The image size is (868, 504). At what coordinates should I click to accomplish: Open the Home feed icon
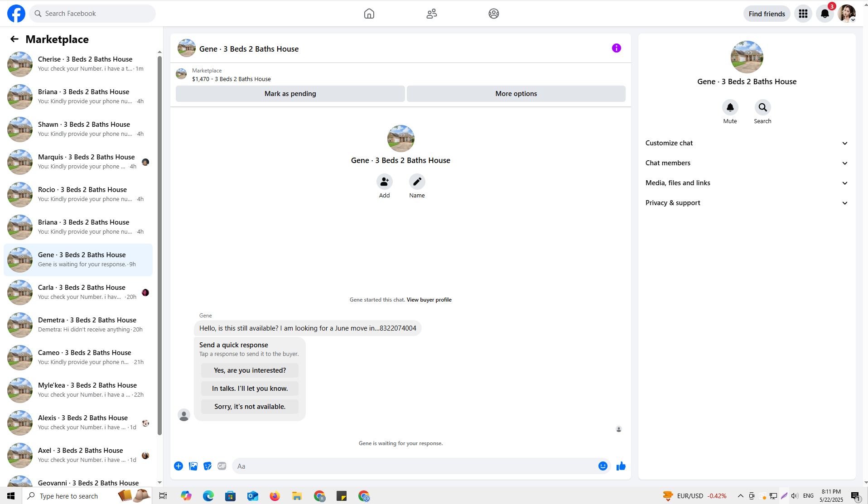[369, 14]
